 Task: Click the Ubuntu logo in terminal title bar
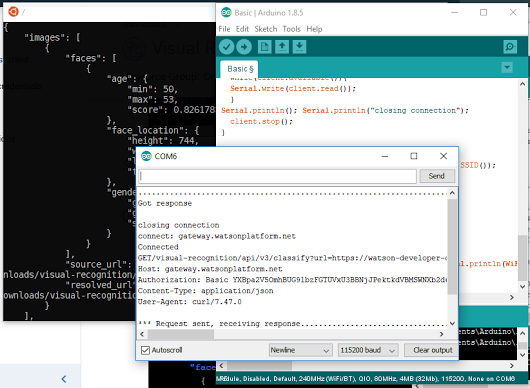(x=13, y=12)
